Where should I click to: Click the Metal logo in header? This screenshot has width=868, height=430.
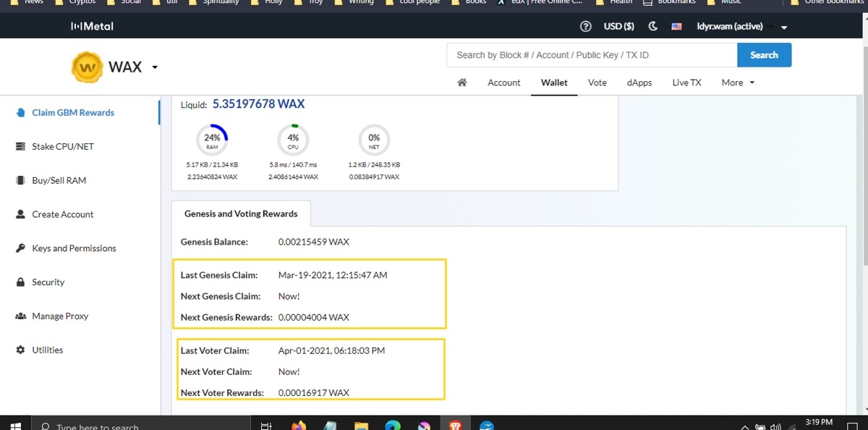pos(92,26)
